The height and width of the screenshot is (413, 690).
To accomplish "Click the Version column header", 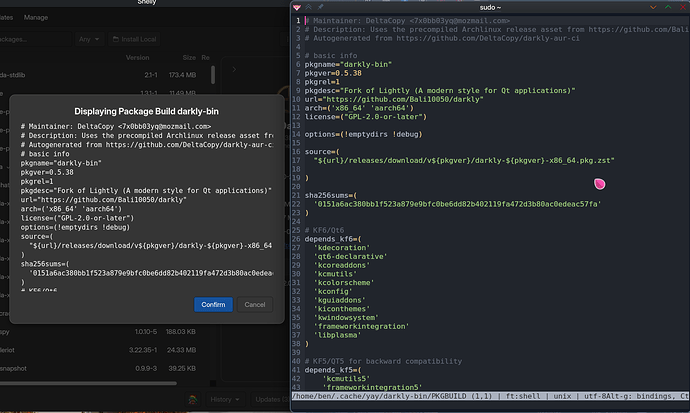I will click(137, 58).
